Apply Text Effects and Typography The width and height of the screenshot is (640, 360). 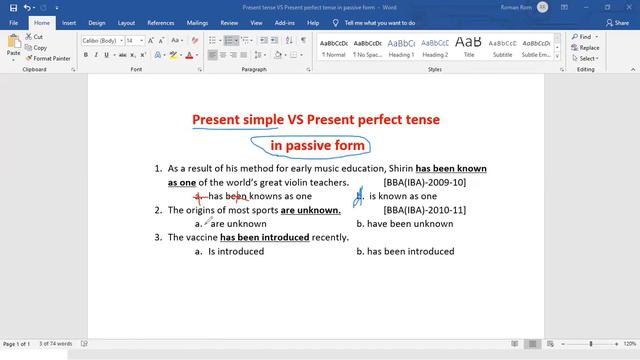click(158, 55)
